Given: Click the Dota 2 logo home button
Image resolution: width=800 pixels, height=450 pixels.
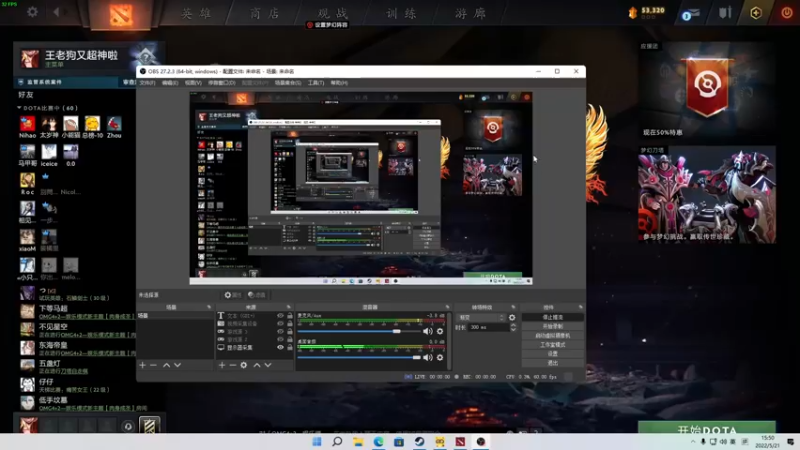Looking at the screenshot, I should point(121,14).
